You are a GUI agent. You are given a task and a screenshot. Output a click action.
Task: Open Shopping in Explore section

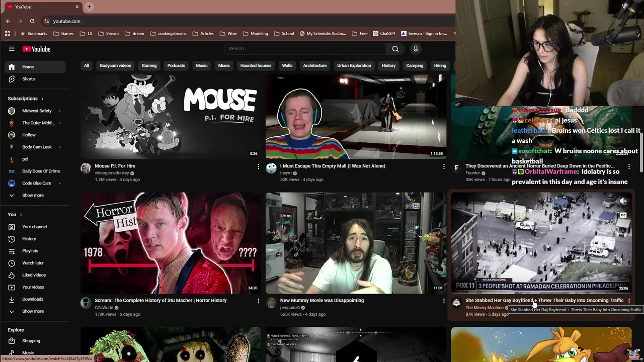coord(35,341)
